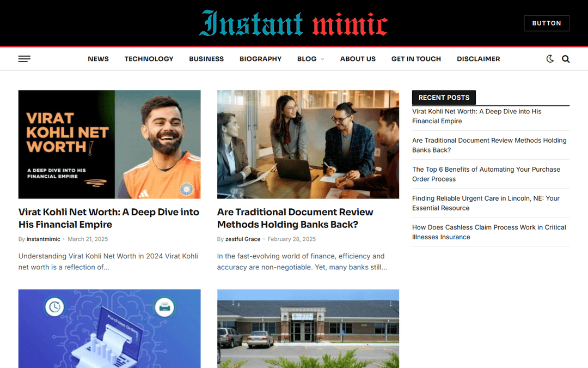The image size is (588, 368).
Task: Open the Disclaimer nav link
Action: click(478, 59)
